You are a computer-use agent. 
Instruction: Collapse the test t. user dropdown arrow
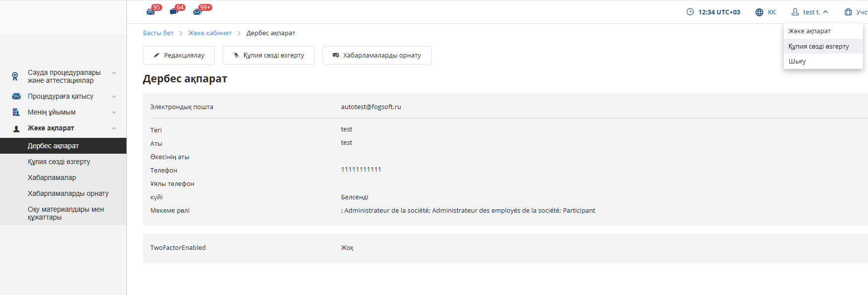[x=825, y=12]
